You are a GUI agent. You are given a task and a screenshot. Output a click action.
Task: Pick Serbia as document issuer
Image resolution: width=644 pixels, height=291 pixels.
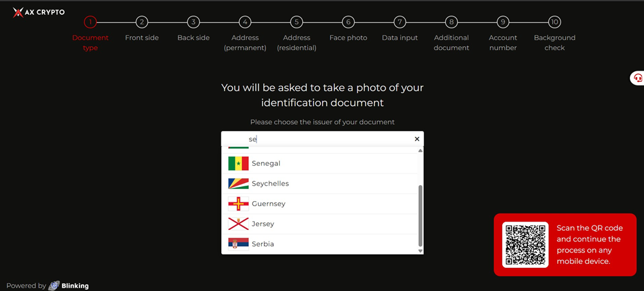point(319,244)
